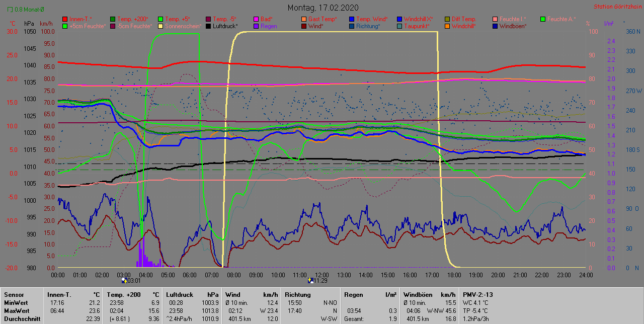Select the Taupunkt legend label

[416, 26]
